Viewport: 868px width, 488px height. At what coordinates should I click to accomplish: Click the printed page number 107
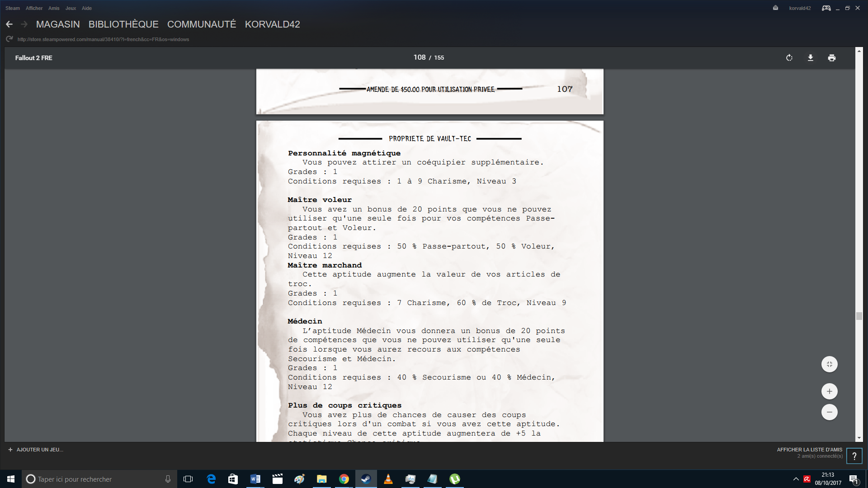coord(565,89)
